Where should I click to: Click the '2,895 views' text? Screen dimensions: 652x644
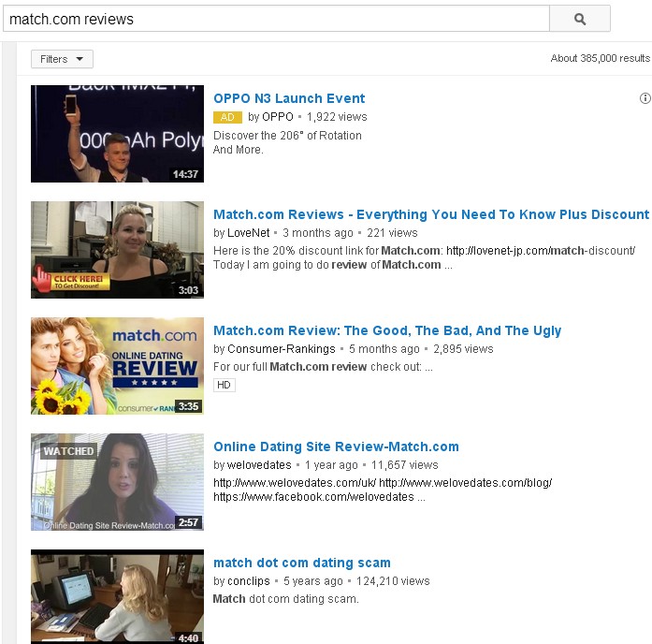coord(463,348)
